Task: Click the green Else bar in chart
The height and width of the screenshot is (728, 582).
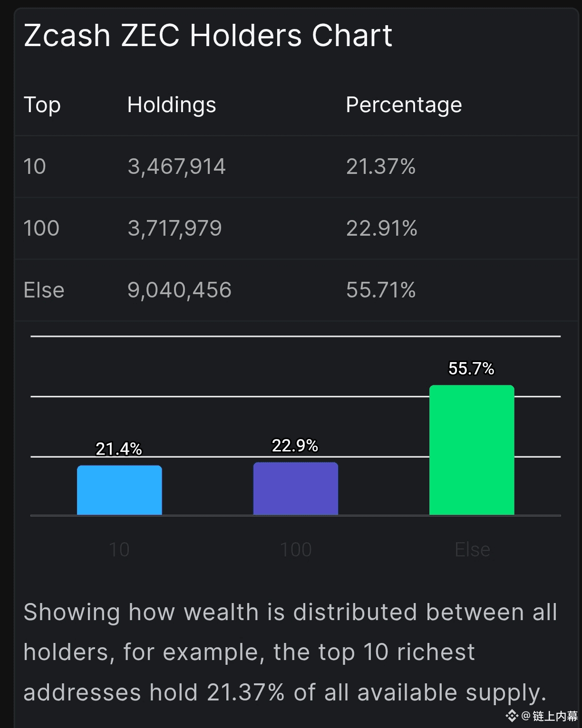Action: tap(471, 450)
